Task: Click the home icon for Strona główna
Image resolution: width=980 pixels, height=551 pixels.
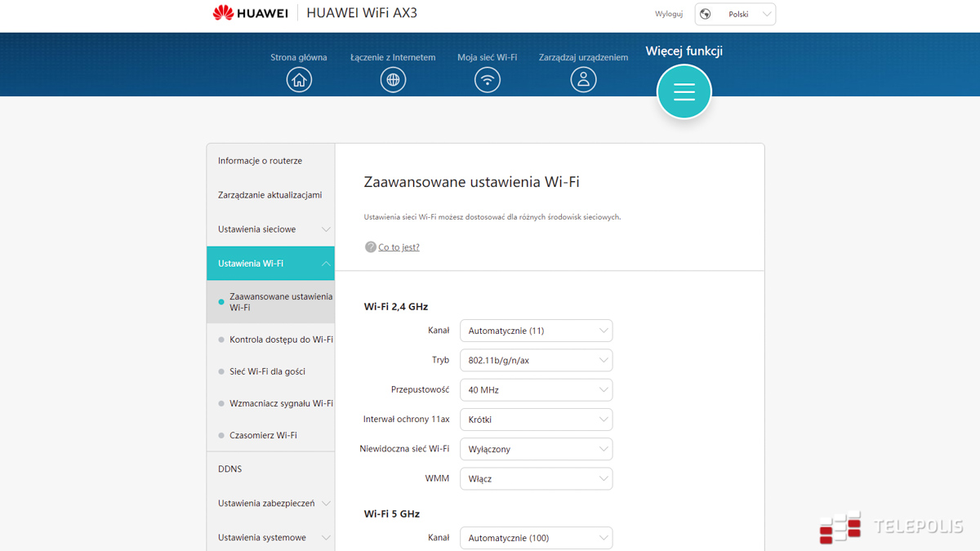Action: coord(299,80)
